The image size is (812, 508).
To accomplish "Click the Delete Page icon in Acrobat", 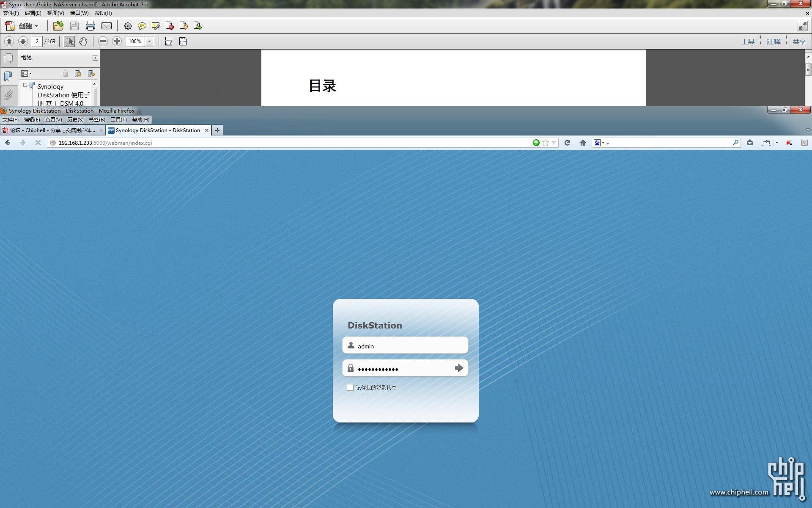I will [170, 26].
